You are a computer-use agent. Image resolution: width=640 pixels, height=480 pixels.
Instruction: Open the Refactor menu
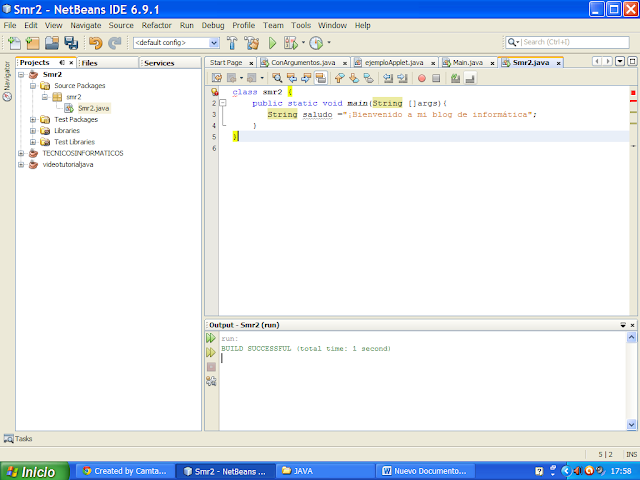(156, 25)
